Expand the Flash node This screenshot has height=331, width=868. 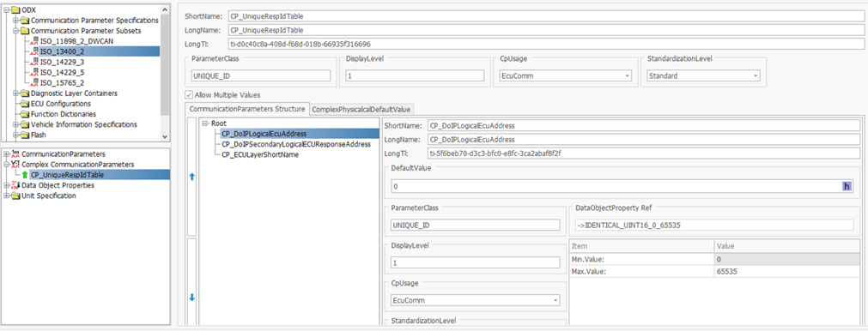click(16, 135)
